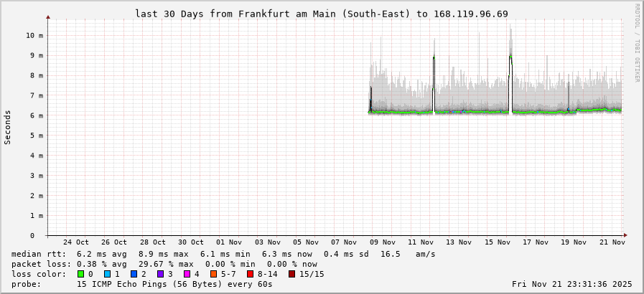
Task: Click the dark red 15/15 loss swatch
Action: tap(291, 274)
